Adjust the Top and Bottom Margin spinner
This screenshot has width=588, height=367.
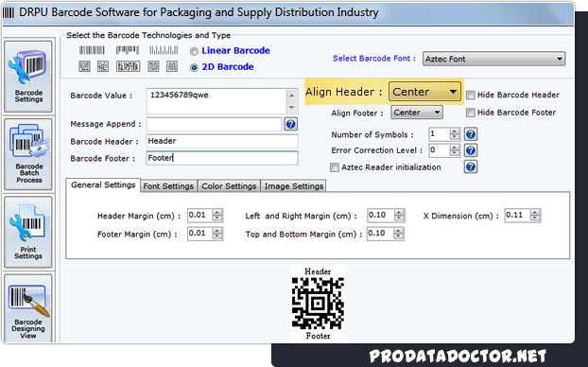click(398, 234)
